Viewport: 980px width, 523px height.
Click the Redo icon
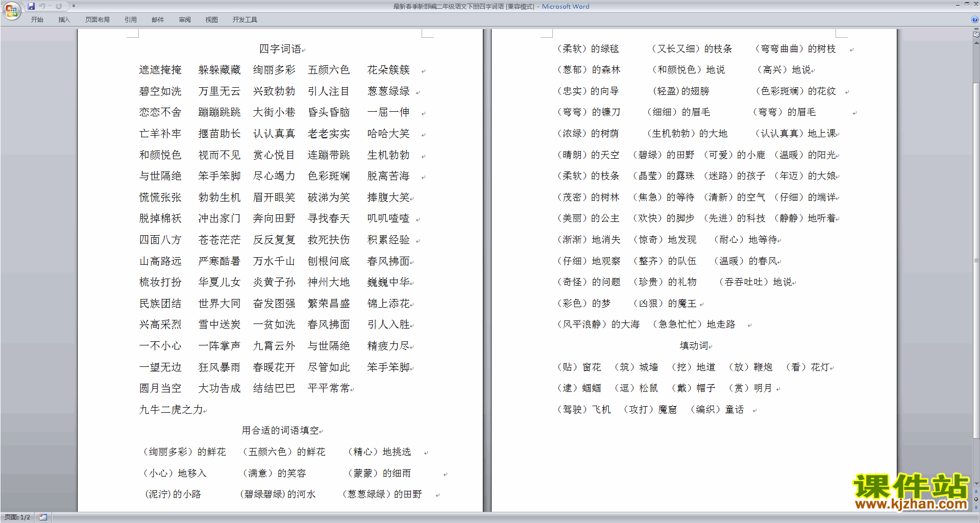coord(59,6)
